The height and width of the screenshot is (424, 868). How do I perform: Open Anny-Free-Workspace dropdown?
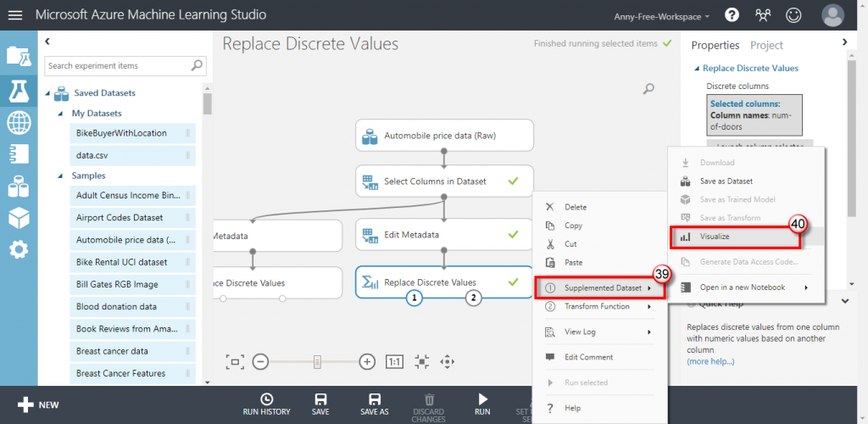[x=662, y=17]
